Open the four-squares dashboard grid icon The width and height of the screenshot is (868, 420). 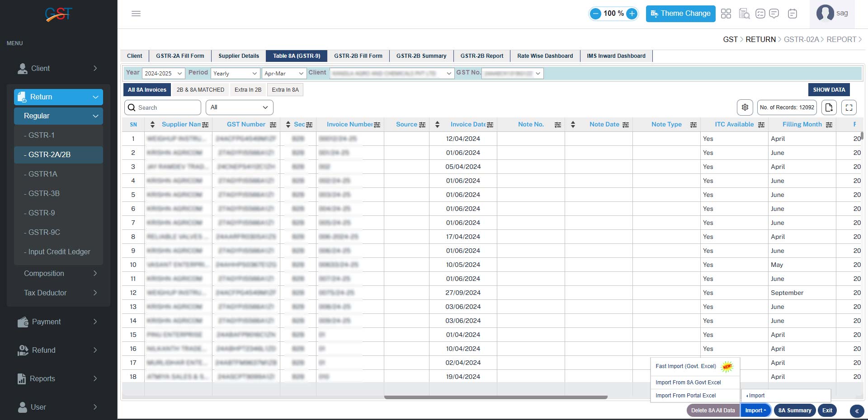pyautogui.click(x=726, y=14)
